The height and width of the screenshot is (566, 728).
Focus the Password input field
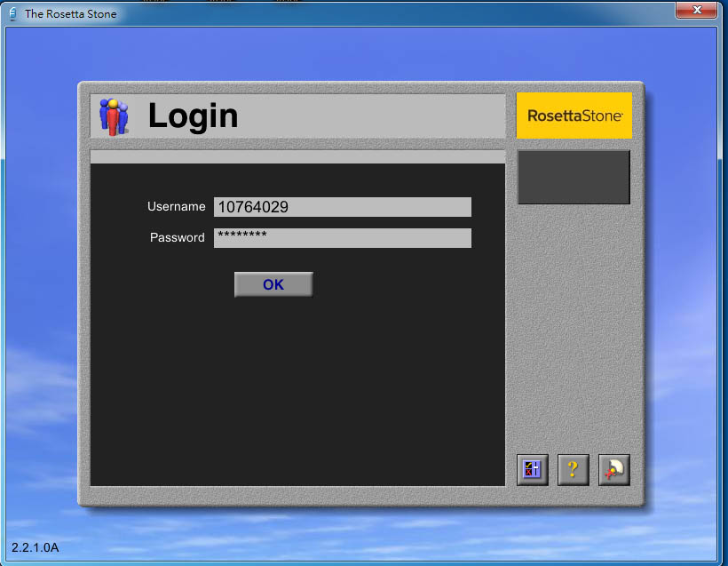[342, 237]
